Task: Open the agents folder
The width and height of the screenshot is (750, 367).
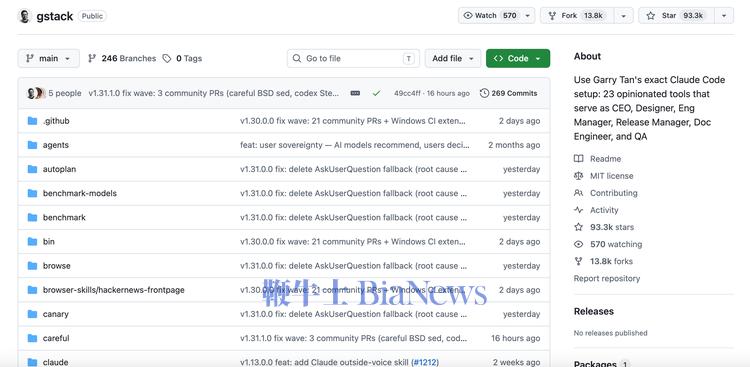Action: [55, 145]
